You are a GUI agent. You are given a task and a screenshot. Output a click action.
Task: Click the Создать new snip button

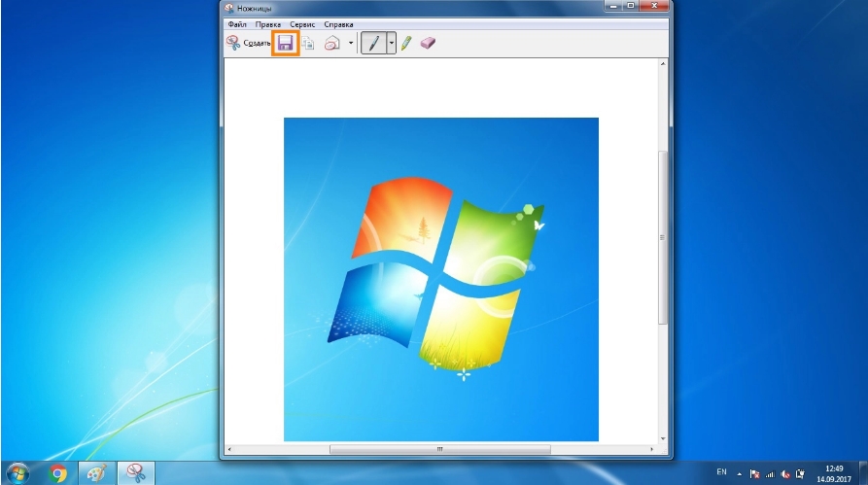(x=248, y=43)
